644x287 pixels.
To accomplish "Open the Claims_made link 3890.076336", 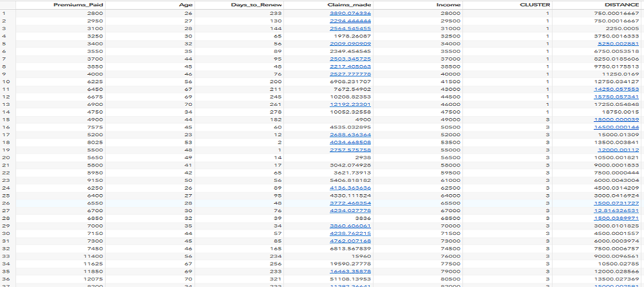I will (350, 13).
